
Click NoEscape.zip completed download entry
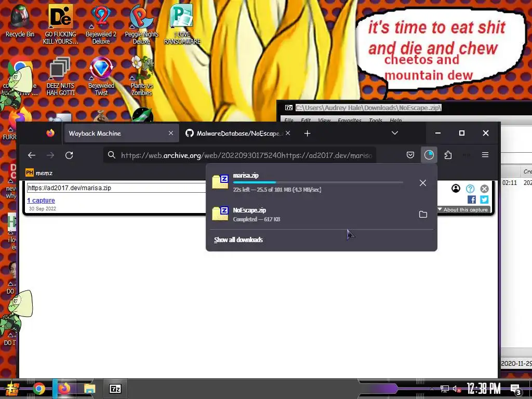pyautogui.click(x=311, y=215)
